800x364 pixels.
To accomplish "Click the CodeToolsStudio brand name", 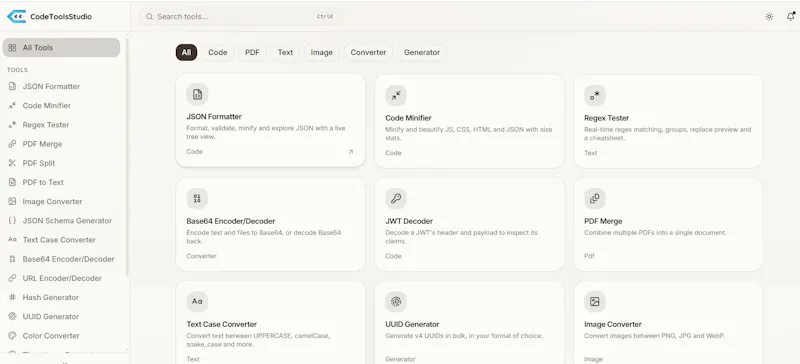I will 61,17.
